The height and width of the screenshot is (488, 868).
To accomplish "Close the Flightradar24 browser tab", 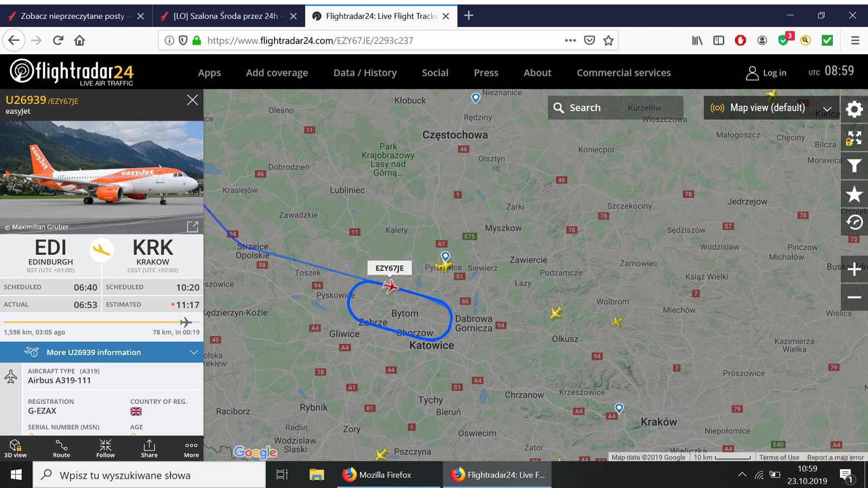I will 446,16.
